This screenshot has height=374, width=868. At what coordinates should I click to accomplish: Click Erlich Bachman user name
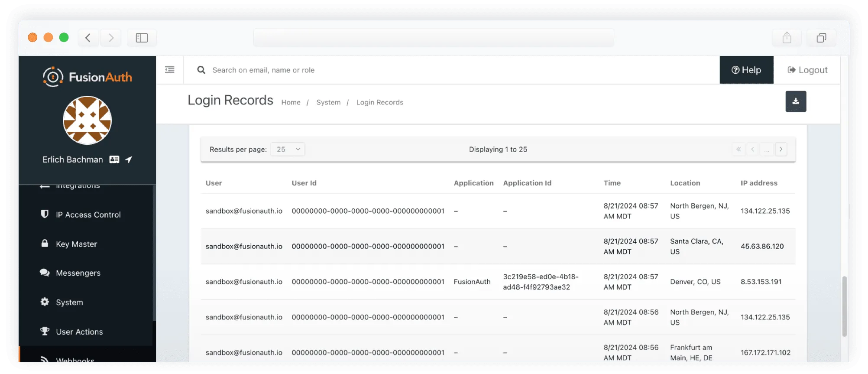tap(72, 159)
